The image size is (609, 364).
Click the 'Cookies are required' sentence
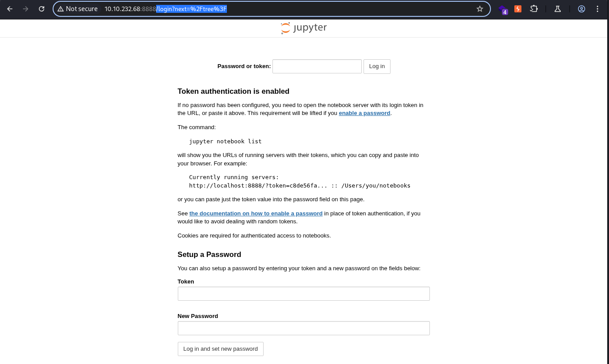(x=254, y=236)
